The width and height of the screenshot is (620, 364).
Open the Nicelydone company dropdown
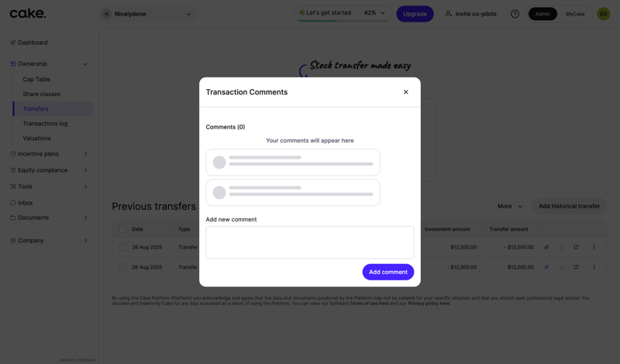click(x=147, y=14)
